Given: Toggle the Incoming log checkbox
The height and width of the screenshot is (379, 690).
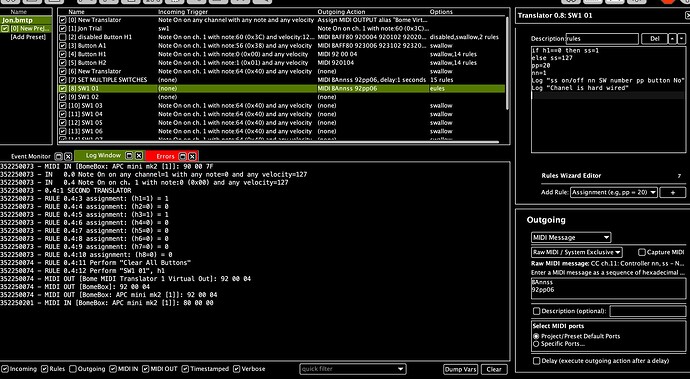Looking at the screenshot, I should [5, 369].
